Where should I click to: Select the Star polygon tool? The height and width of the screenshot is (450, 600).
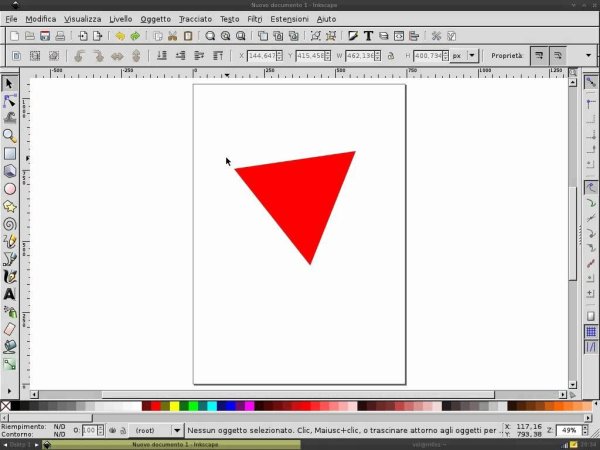(9, 207)
